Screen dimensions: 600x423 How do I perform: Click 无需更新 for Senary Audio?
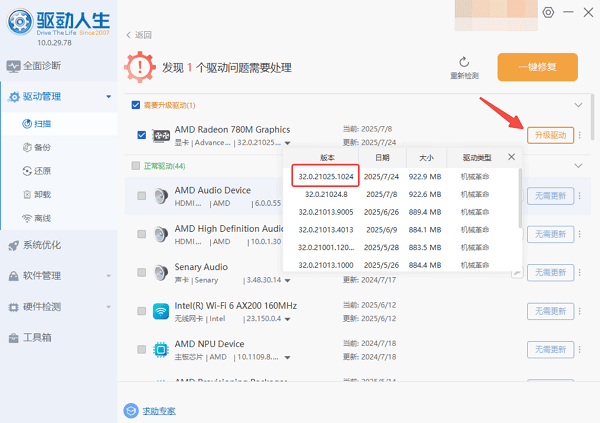coord(550,273)
